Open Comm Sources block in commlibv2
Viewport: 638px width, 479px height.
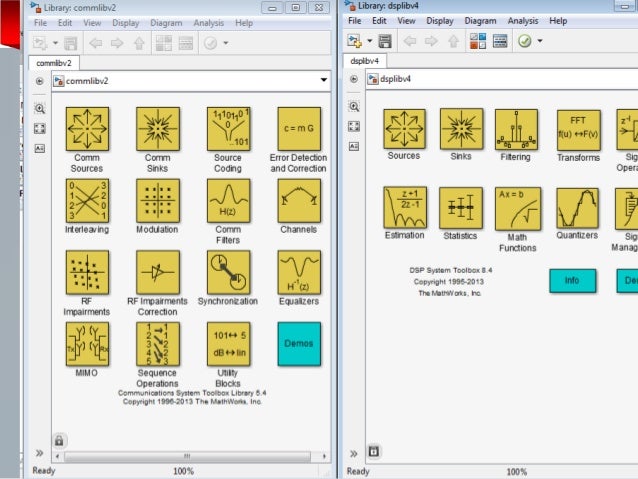coord(87,129)
